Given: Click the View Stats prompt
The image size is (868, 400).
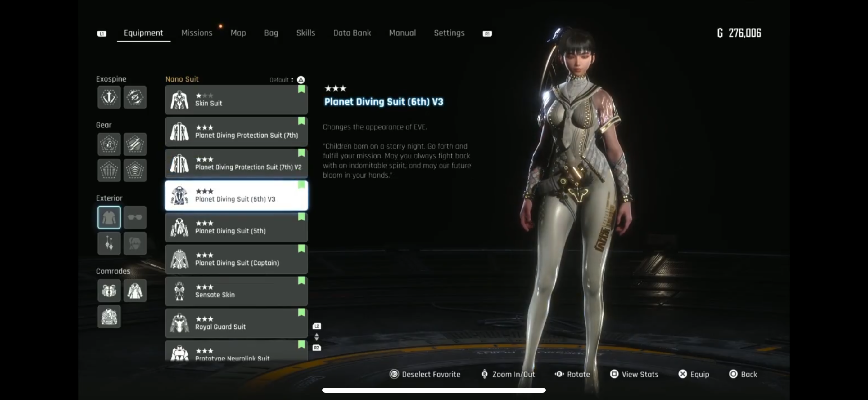Looking at the screenshot, I should coord(634,374).
